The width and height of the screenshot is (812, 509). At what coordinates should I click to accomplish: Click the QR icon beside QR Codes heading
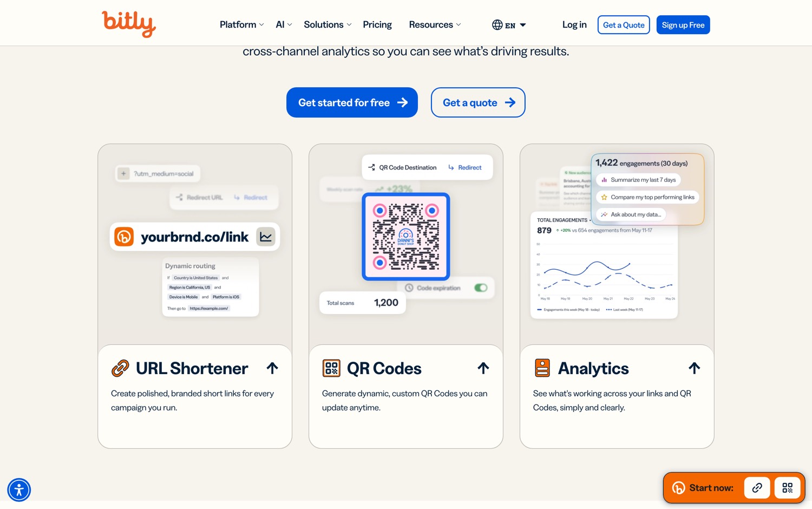[331, 368]
